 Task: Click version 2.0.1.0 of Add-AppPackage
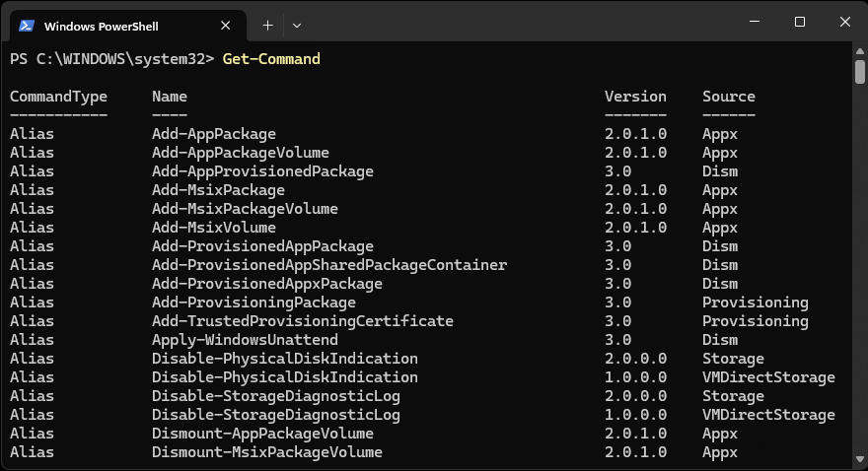click(635, 134)
